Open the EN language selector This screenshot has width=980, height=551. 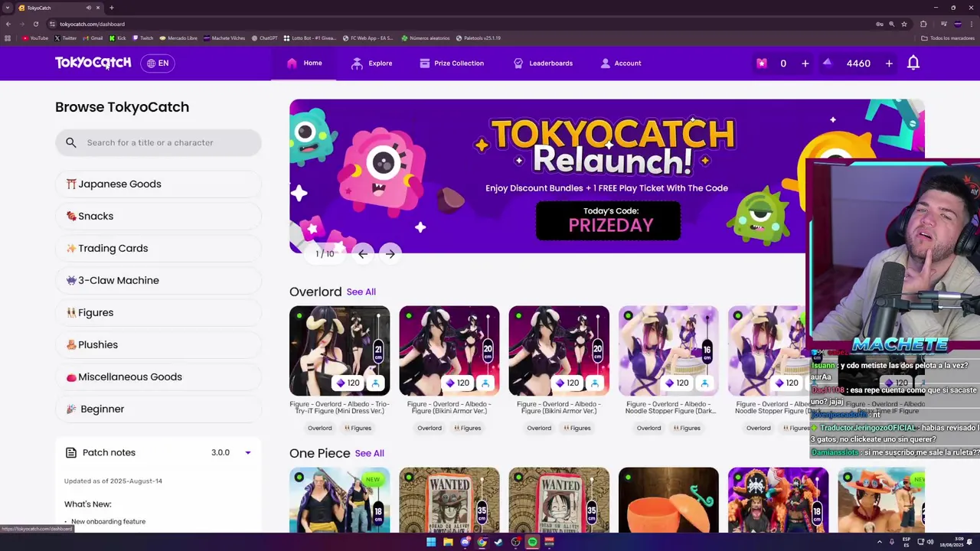[158, 64]
